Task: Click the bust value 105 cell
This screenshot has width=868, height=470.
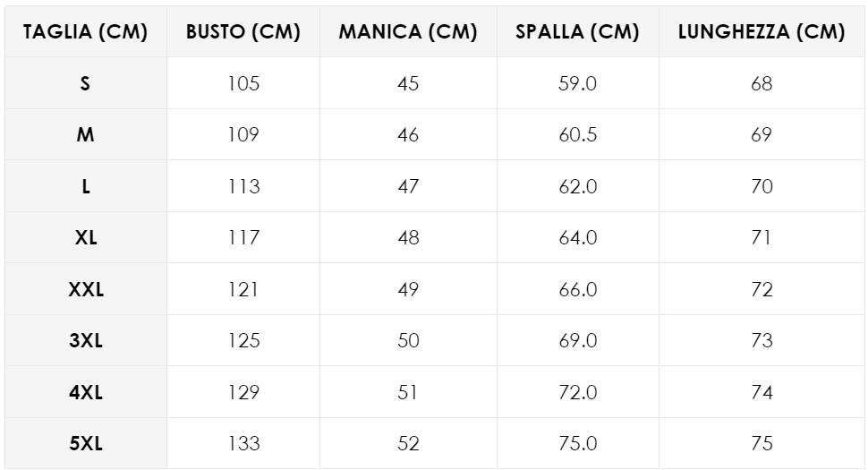Action: 243,83
